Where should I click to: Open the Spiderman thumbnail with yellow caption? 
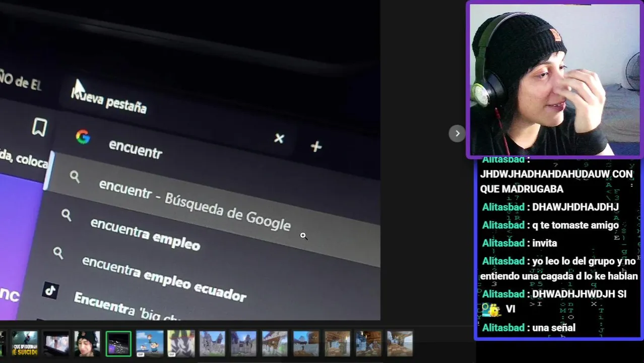click(25, 343)
